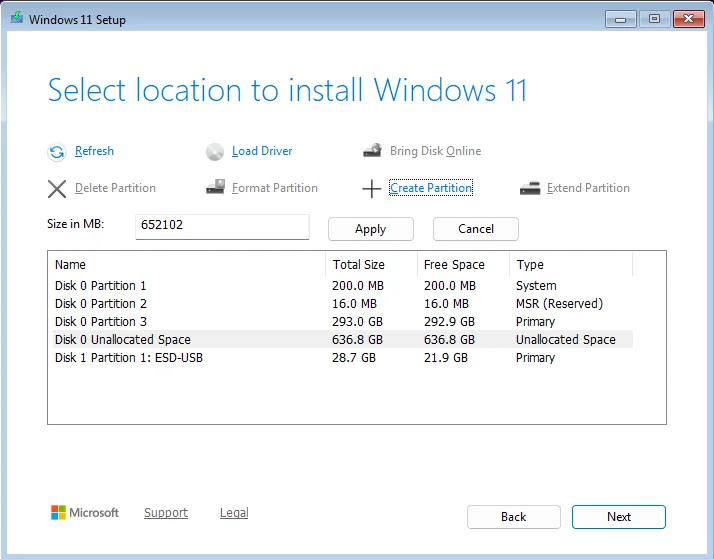Click the Windows 11 Setup title bar icon
Image resolution: width=714 pixels, height=559 pixels.
click(17, 18)
